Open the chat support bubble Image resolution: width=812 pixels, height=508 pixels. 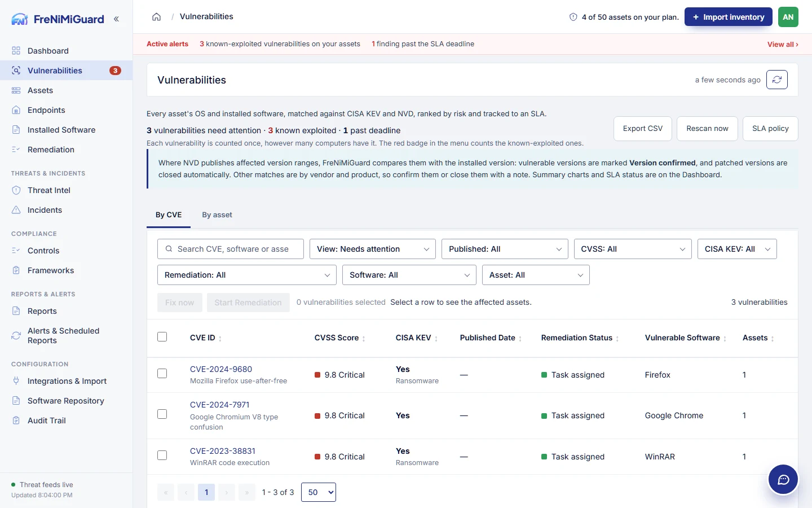click(783, 480)
